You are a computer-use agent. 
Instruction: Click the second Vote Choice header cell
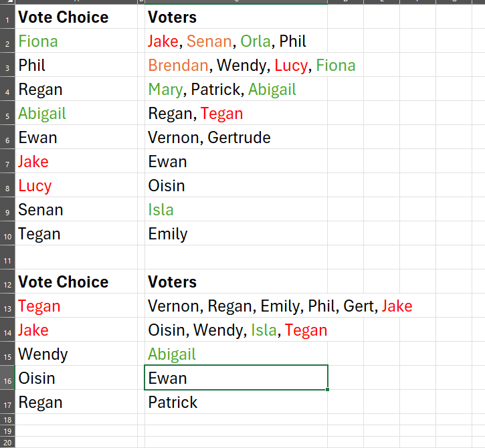click(76, 282)
